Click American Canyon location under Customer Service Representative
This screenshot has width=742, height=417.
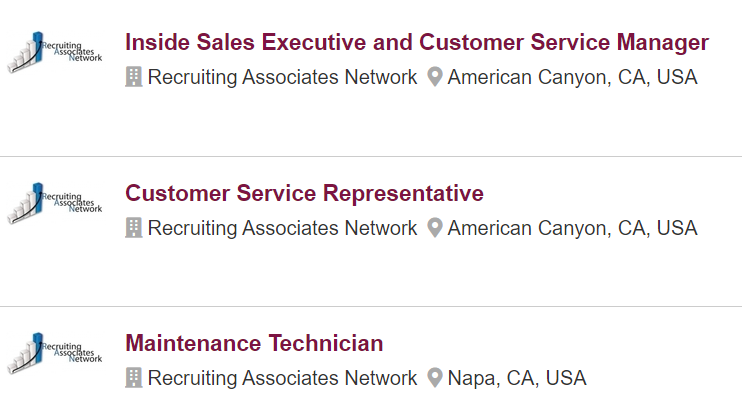(x=573, y=228)
